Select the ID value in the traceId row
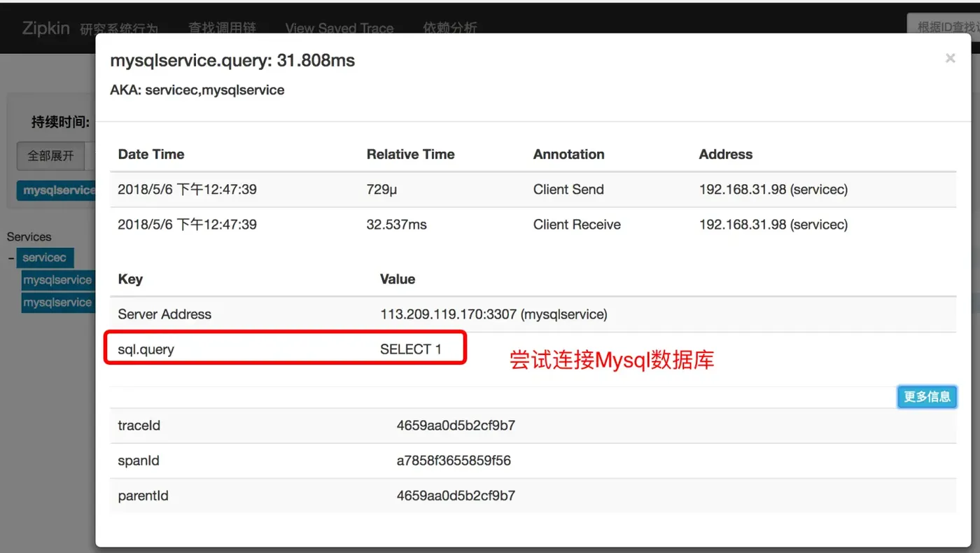 (x=456, y=426)
